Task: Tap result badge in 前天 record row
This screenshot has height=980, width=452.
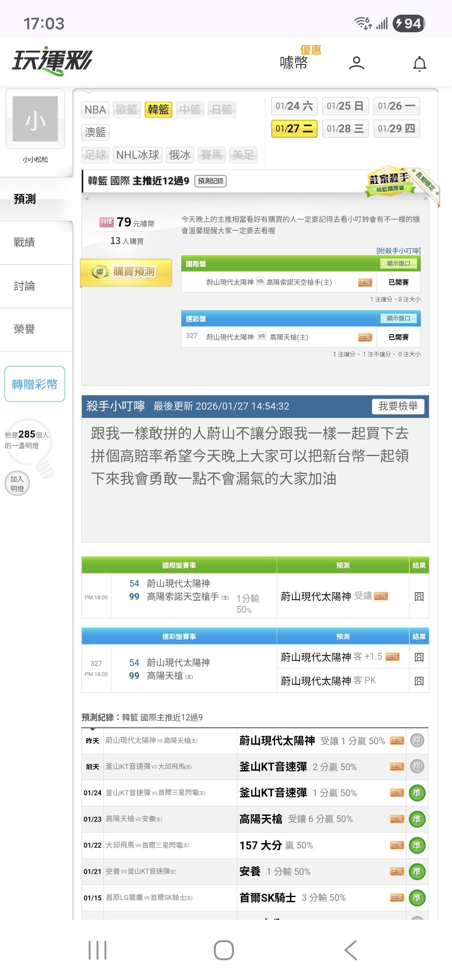Action: (x=417, y=766)
